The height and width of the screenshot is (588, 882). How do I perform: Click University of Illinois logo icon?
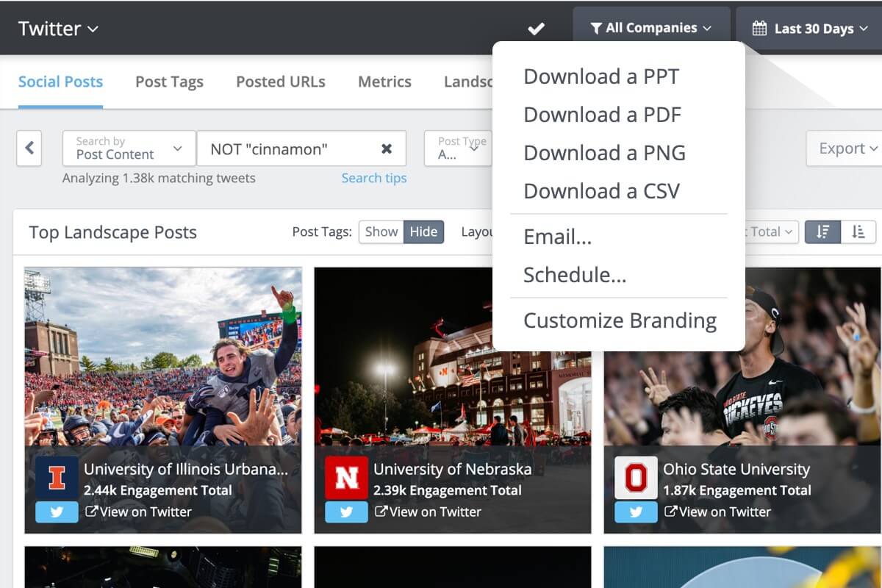[x=57, y=478]
